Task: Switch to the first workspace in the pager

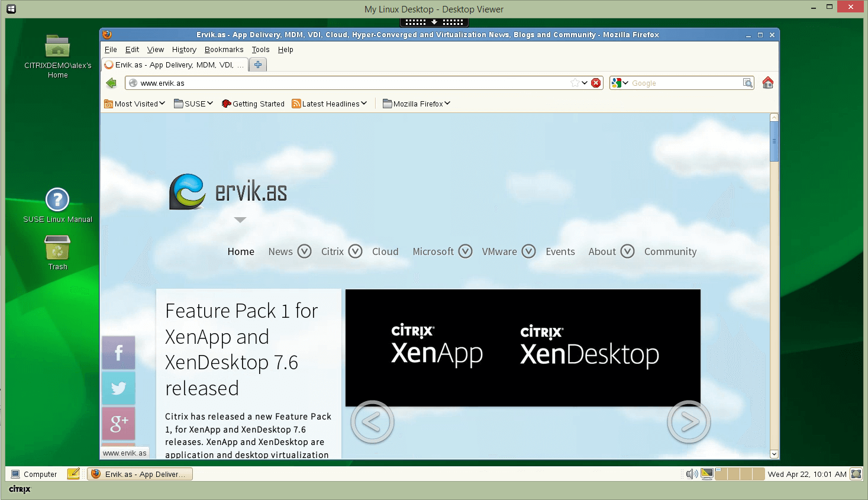Action: click(721, 474)
